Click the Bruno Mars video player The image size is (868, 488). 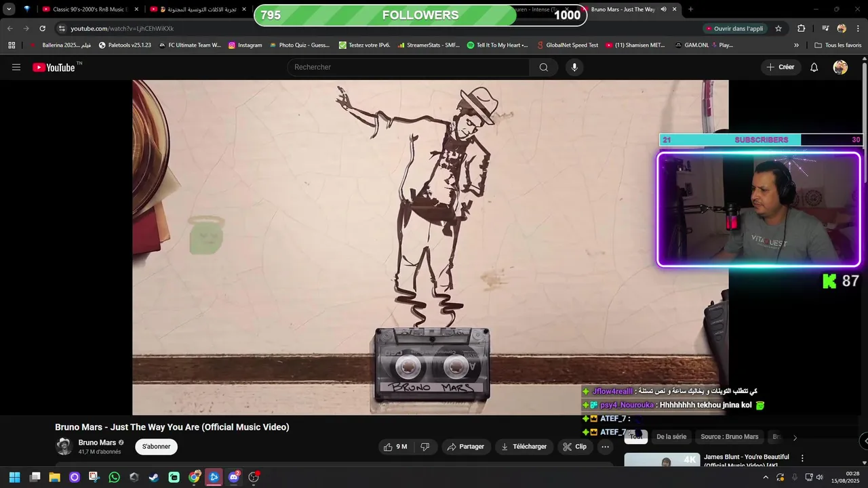pyautogui.click(x=430, y=247)
